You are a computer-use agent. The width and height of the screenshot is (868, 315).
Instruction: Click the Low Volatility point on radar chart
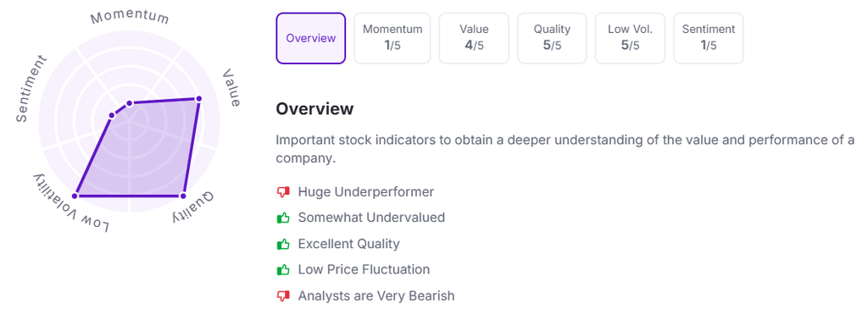click(76, 196)
